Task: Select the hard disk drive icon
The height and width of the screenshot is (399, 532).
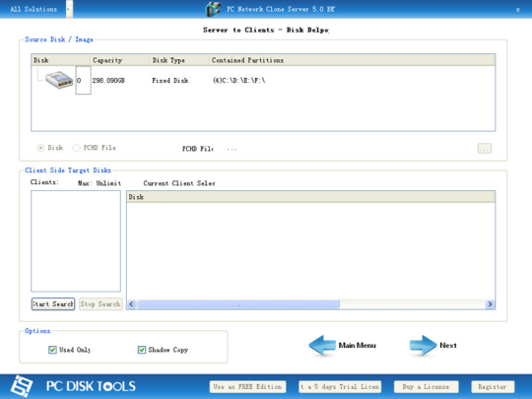Action: click(59, 80)
